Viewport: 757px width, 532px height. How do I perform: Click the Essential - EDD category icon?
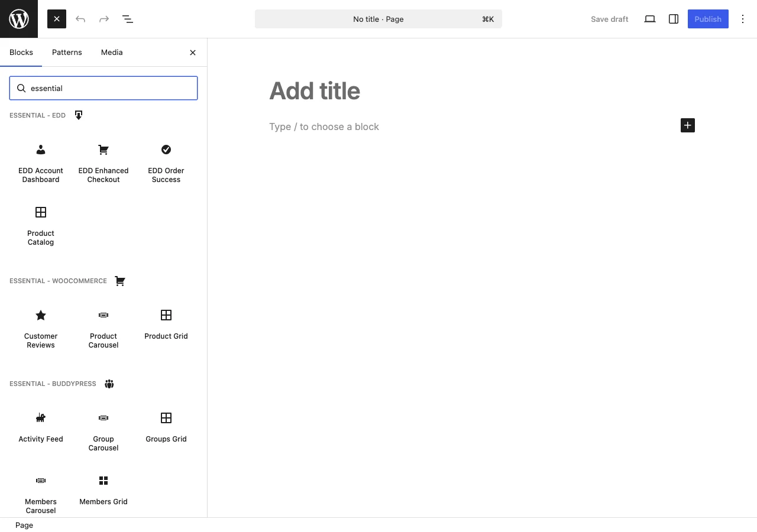click(x=79, y=115)
